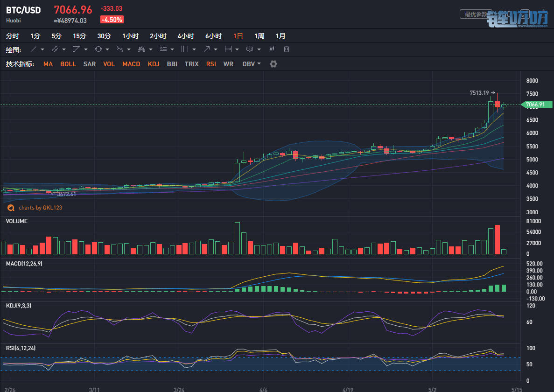Select the arrow drawing tool
Image resolution: width=554 pixels, height=392 pixels.
tap(207, 49)
